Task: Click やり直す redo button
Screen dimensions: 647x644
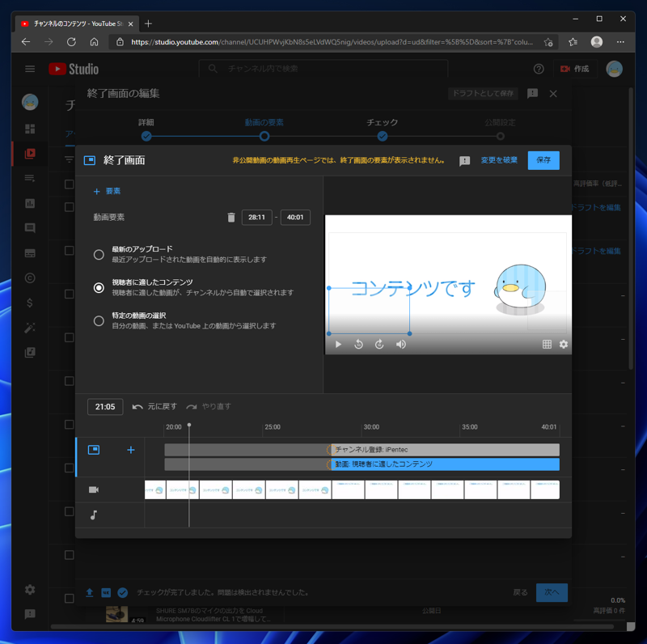Action: coord(208,407)
